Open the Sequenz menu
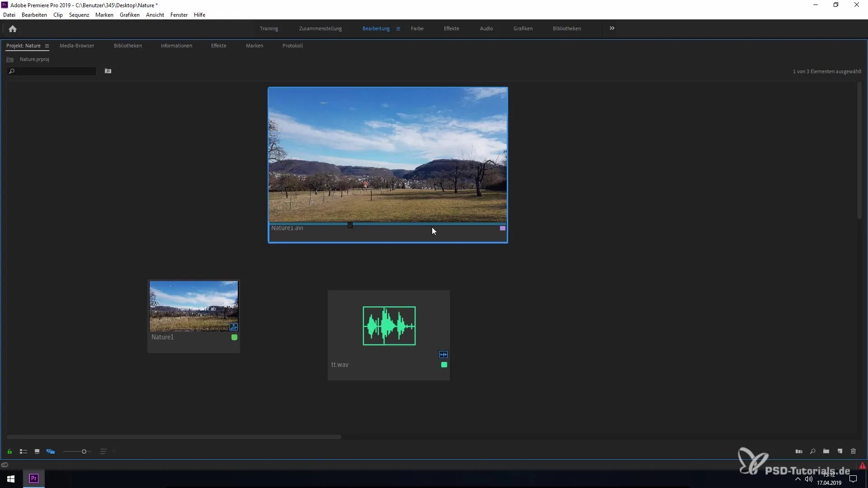 (x=79, y=15)
